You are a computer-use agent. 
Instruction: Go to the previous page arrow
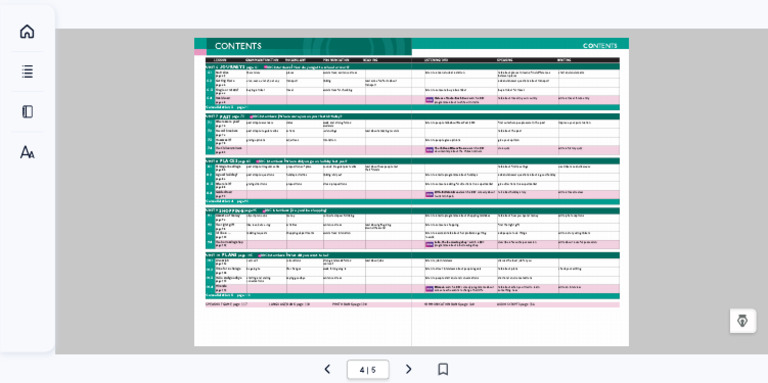[327, 369]
